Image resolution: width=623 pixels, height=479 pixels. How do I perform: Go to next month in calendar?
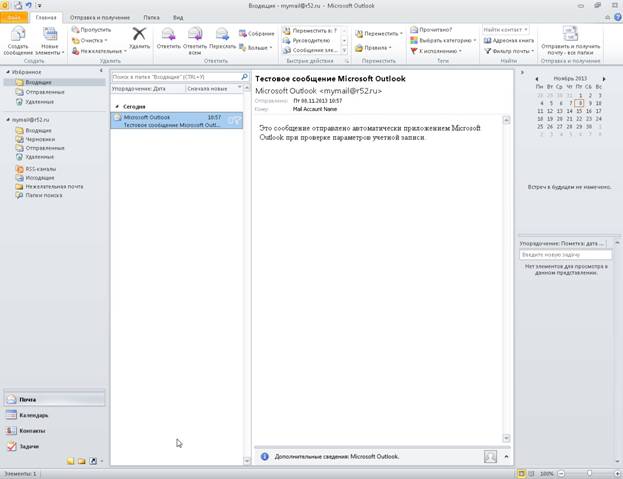click(604, 79)
